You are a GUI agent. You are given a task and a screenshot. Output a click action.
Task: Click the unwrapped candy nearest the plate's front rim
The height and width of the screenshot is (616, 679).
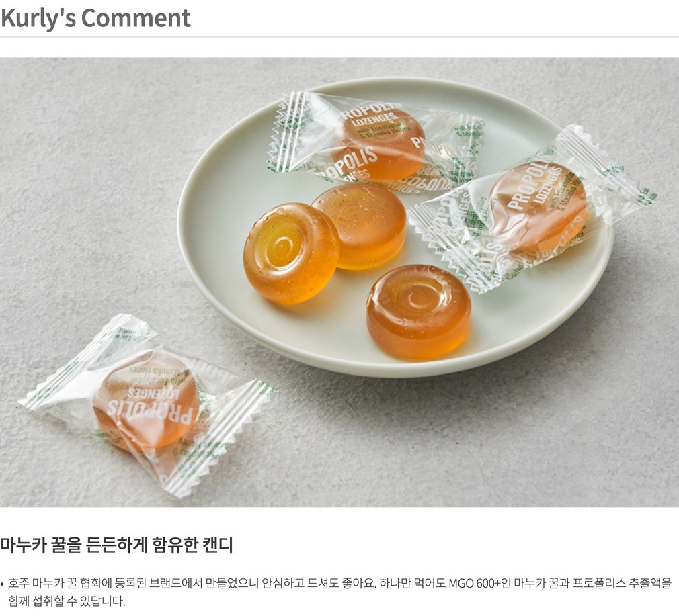pyautogui.click(x=418, y=312)
